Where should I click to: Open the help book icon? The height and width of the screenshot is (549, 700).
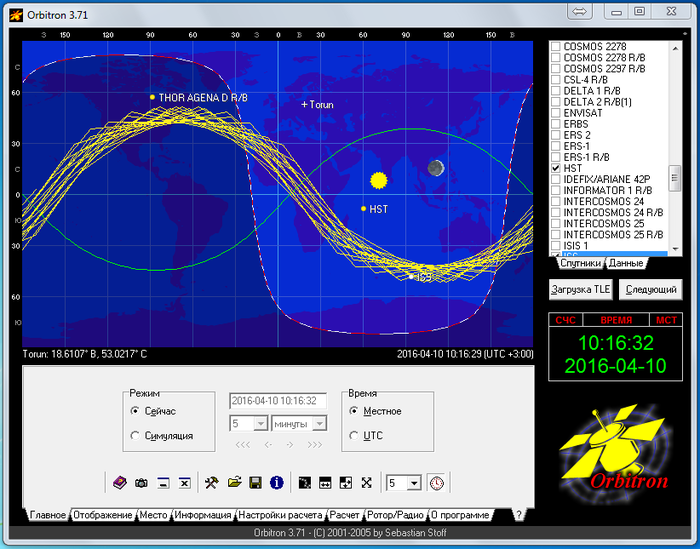[119, 483]
